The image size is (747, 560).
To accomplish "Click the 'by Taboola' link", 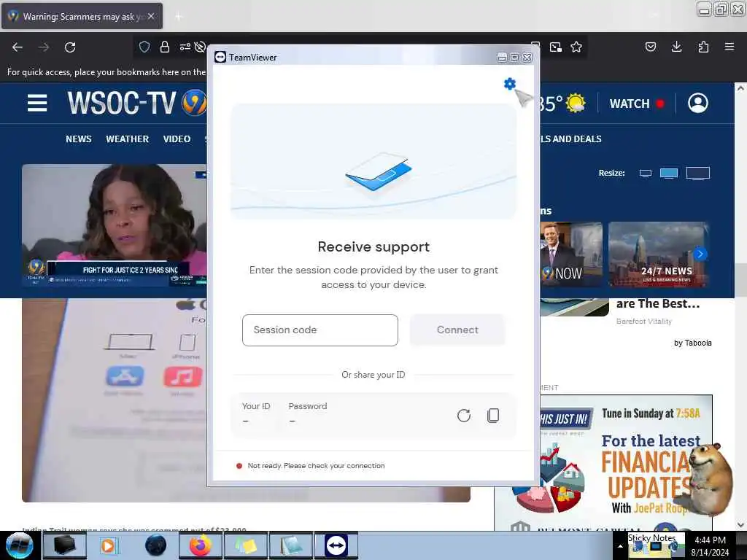I will coord(693,343).
